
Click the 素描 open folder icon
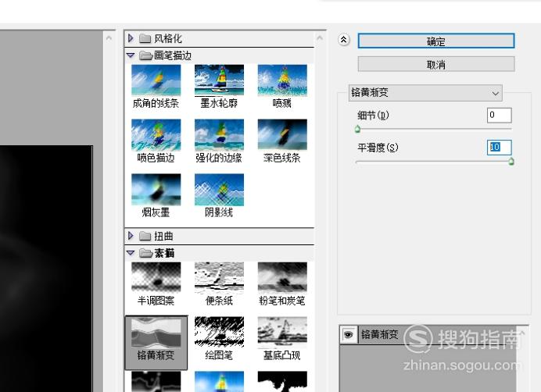146,253
